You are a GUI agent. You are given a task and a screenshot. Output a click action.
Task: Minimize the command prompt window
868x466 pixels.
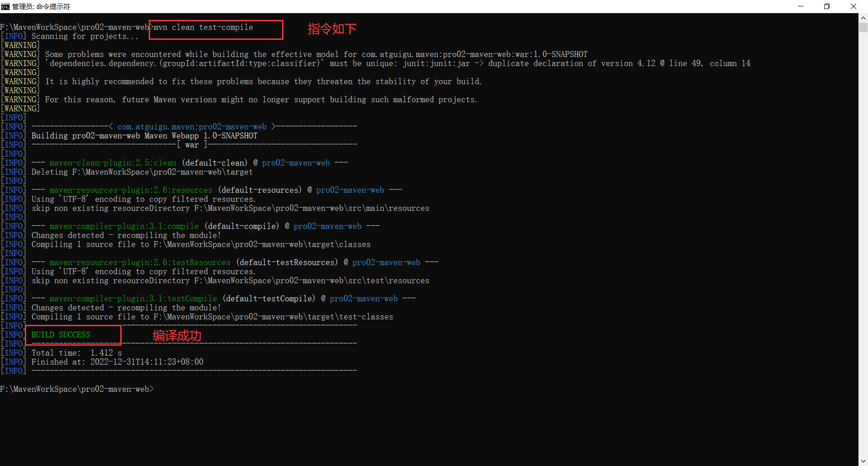[x=801, y=6]
